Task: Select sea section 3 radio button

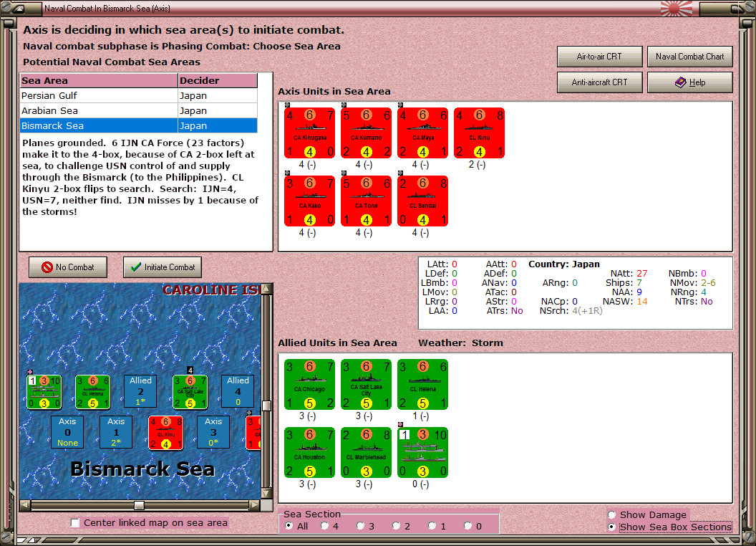Action: coord(360,526)
